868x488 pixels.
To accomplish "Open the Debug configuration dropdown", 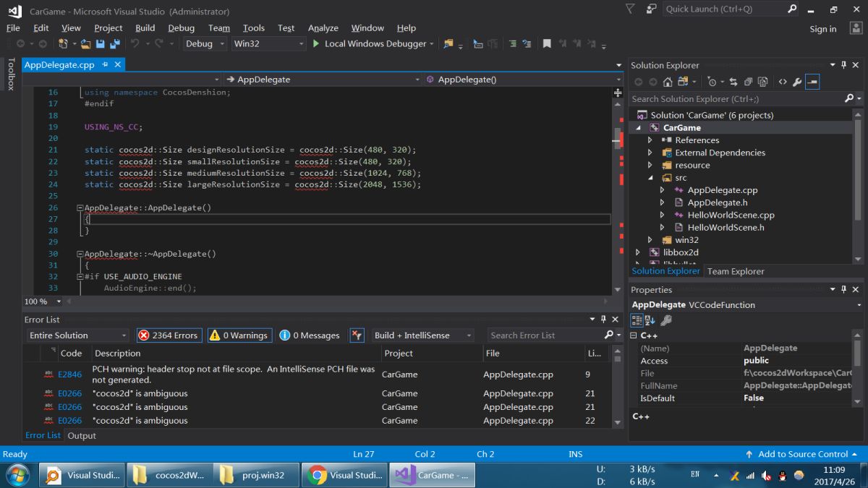I will click(x=203, y=44).
